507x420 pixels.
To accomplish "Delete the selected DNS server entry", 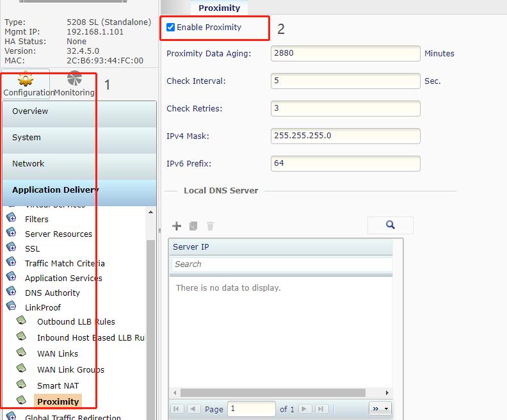I will tap(210, 225).
